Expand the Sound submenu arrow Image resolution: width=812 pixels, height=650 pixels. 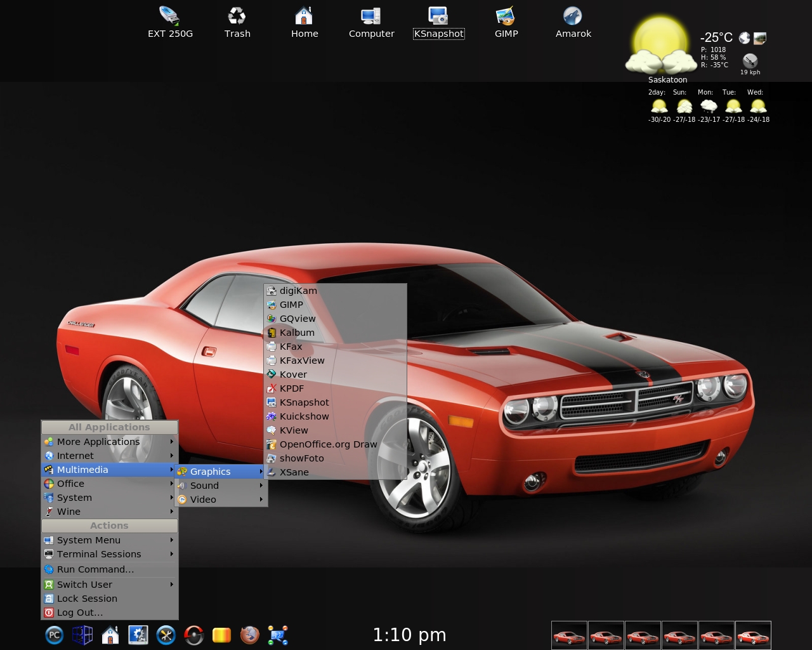click(x=261, y=485)
